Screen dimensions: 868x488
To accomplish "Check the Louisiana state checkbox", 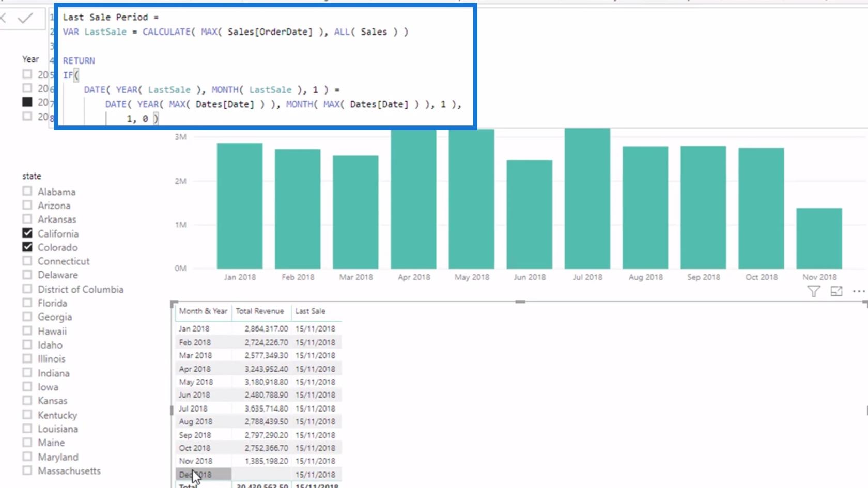I will pyautogui.click(x=27, y=428).
